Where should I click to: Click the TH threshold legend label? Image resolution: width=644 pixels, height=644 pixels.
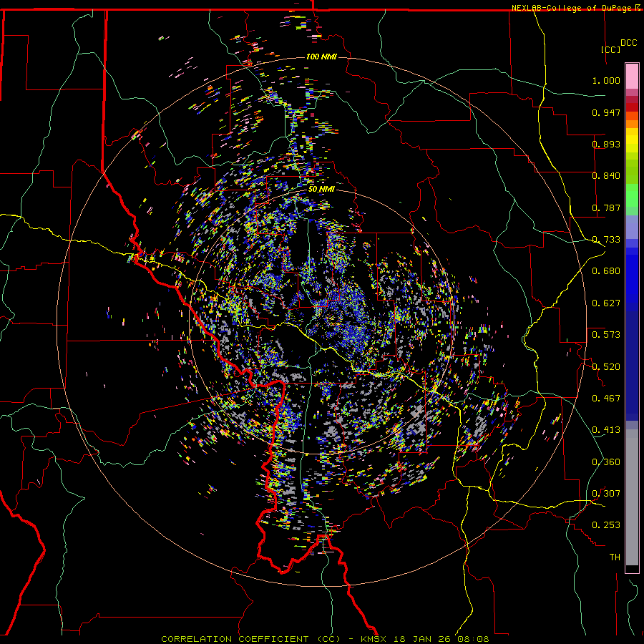tap(615, 557)
